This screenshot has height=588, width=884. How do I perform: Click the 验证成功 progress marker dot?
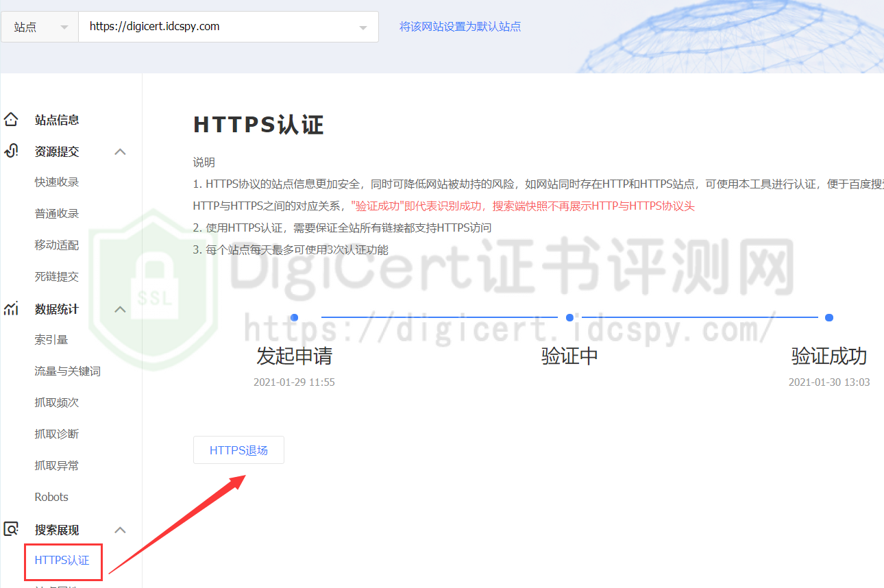[x=828, y=317]
